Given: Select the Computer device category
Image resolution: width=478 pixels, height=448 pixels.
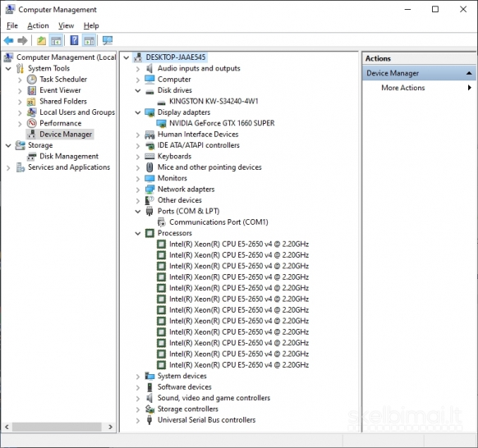Looking at the screenshot, I should [174, 80].
